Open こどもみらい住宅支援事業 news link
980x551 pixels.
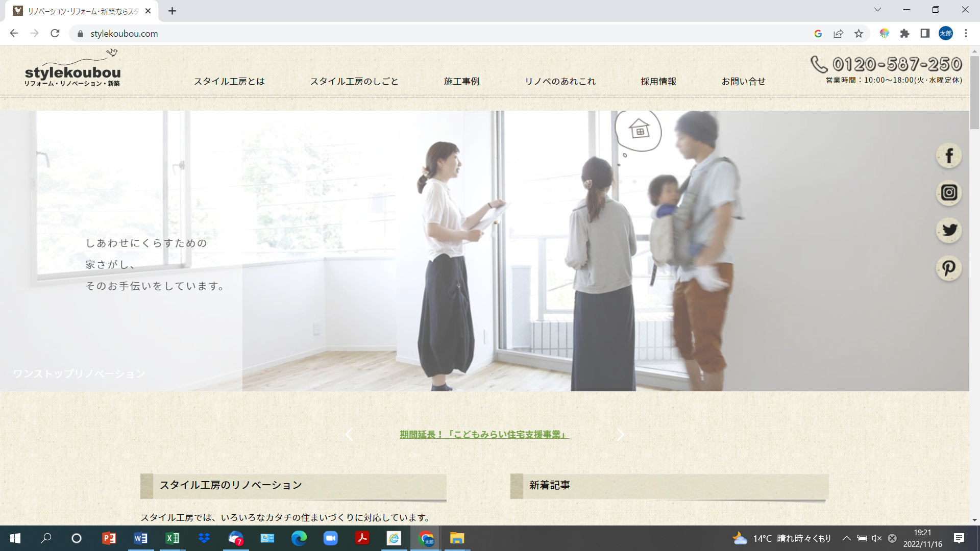(x=484, y=435)
